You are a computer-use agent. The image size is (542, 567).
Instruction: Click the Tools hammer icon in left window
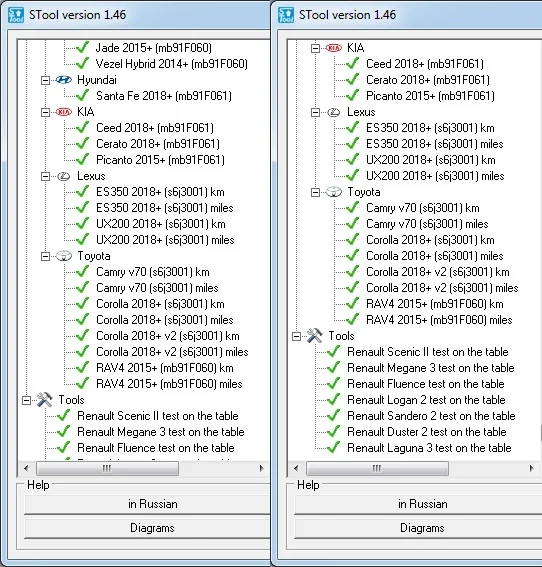click(x=45, y=400)
